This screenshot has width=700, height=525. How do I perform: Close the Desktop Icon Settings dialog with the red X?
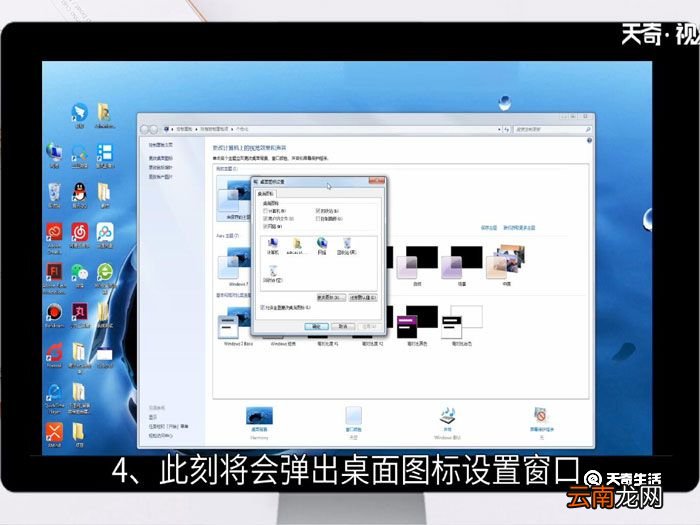(x=377, y=181)
